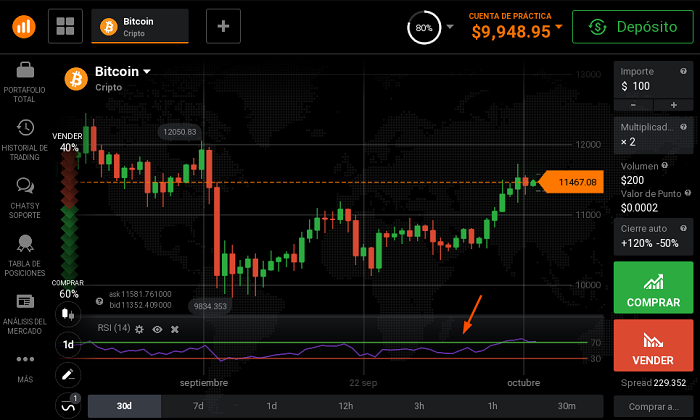Click the Cierre auto help icon
The height and width of the screenshot is (420, 700).
(x=683, y=228)
